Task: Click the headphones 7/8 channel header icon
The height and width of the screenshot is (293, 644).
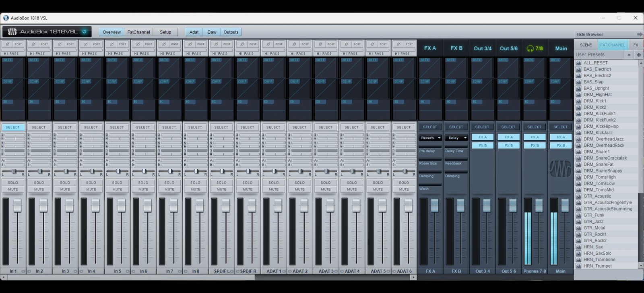Action: tap(530, 48)
